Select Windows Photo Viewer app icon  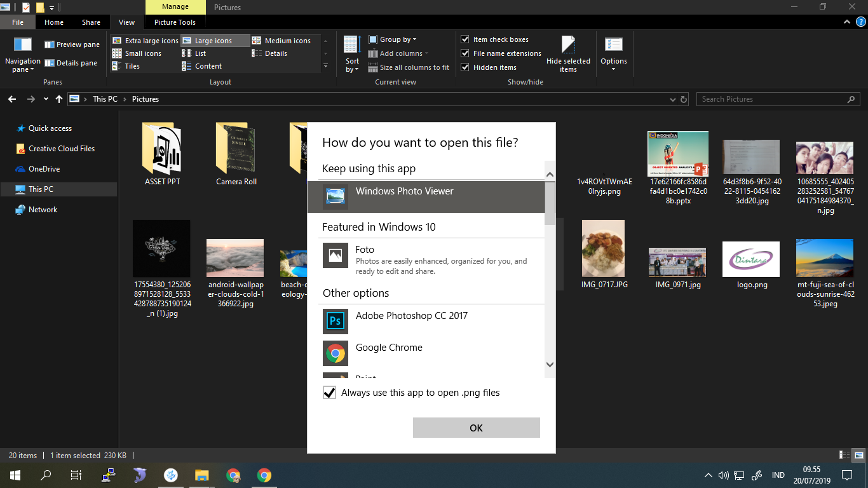(x=335, y=197)
